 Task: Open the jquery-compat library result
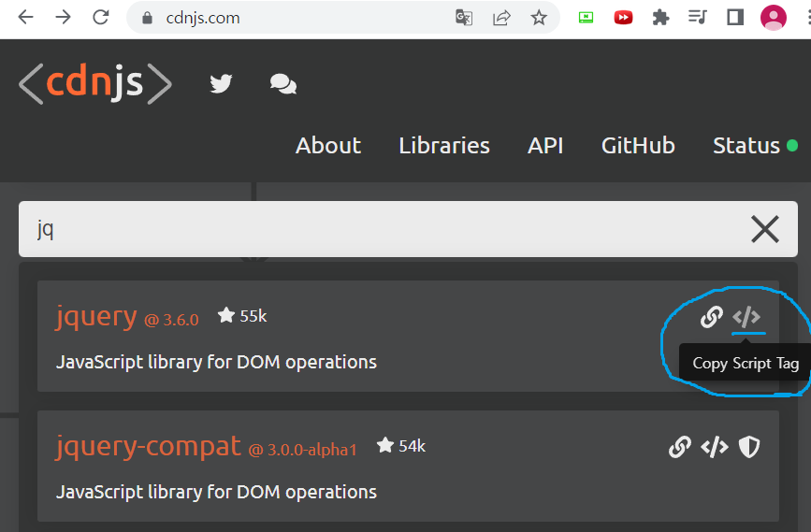coord(148,446)
